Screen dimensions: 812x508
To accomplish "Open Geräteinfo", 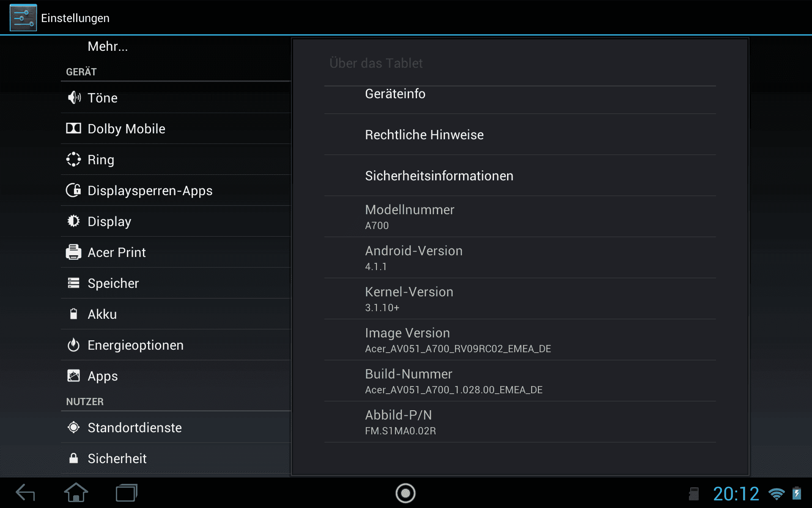I will point(520,100).
